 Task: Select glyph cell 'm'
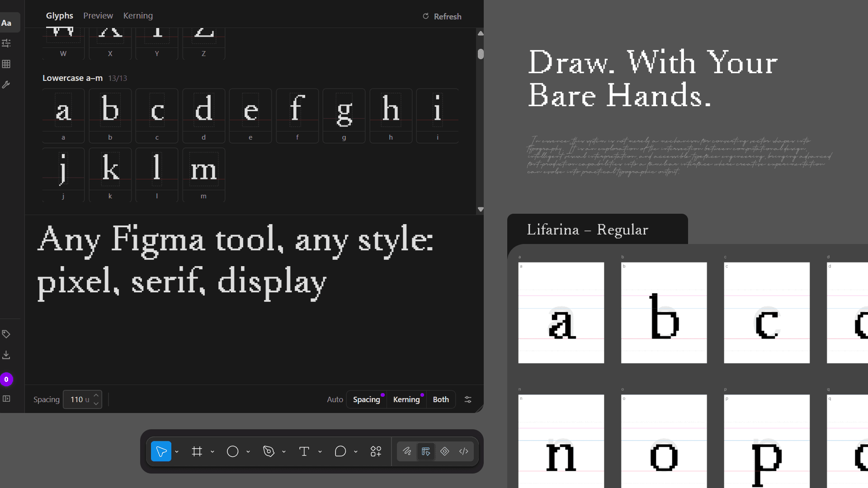(x=204, y=175)
